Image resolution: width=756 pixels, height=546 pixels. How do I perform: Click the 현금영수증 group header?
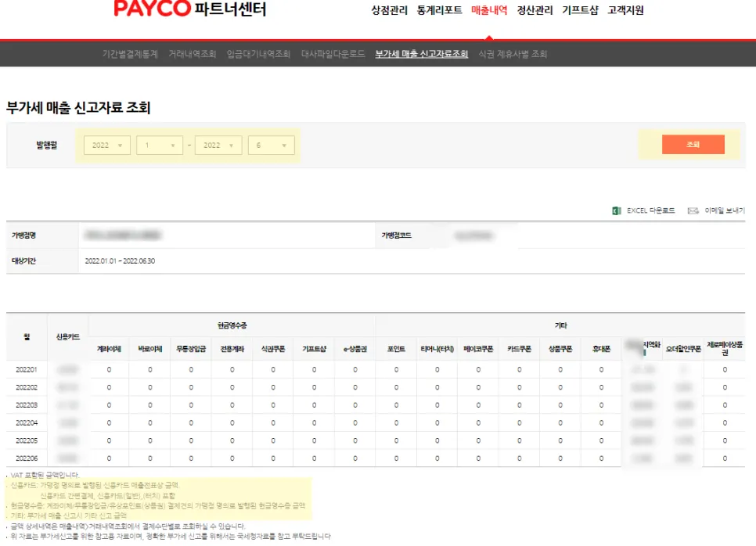(x=232, y=325)
